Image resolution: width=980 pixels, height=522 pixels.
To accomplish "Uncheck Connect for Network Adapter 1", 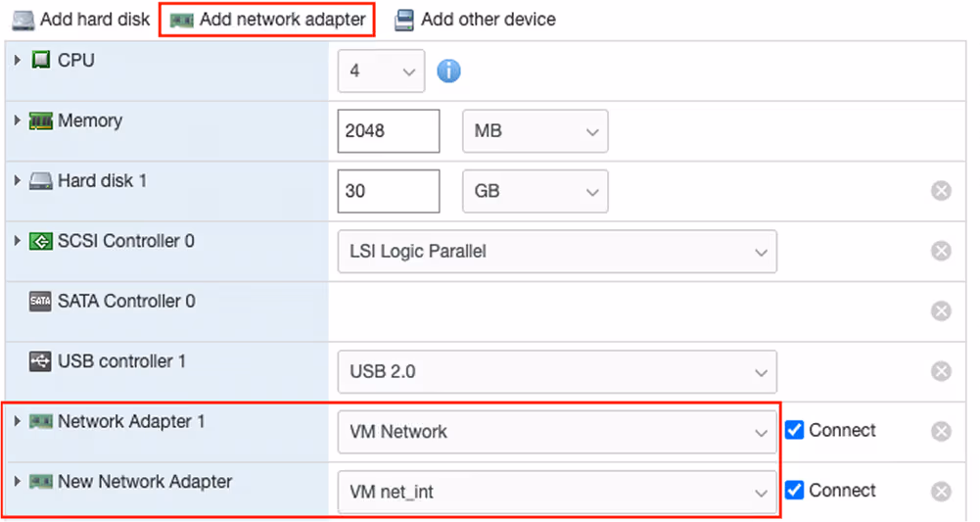I will [795, 430].
